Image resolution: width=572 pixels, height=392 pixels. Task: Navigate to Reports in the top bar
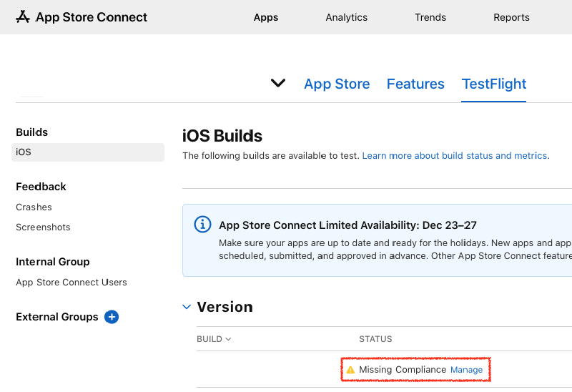(511, 17)
